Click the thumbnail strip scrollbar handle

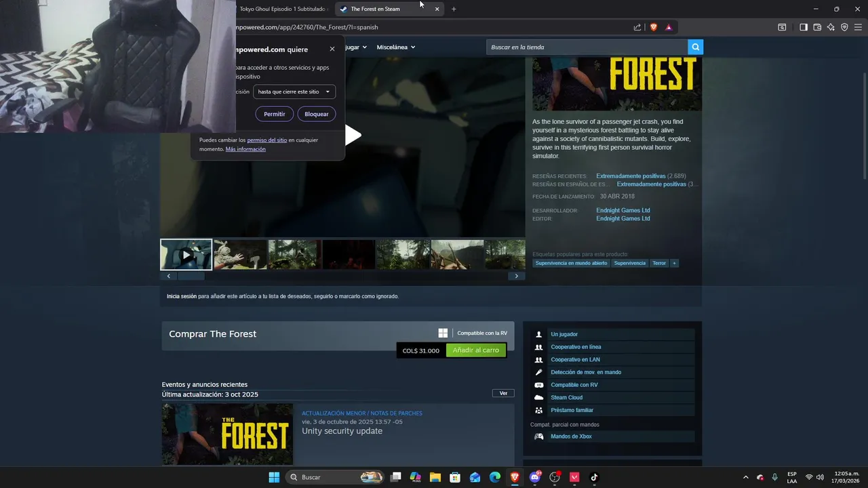pyautogui.click(x=191, y=276)
